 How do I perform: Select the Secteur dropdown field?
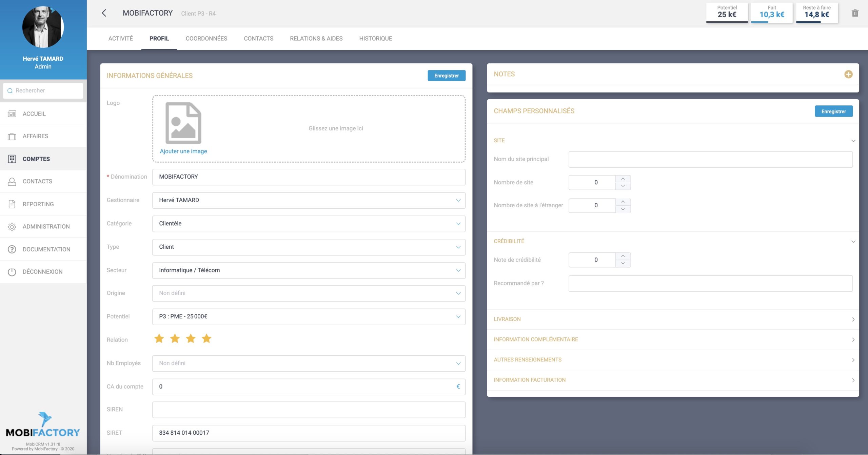point(309,270)
